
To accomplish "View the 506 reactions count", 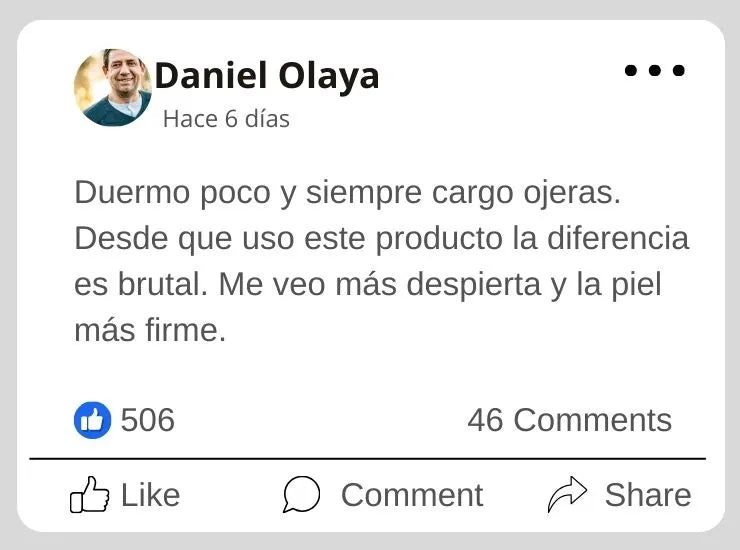I will (x=148, y=420).
